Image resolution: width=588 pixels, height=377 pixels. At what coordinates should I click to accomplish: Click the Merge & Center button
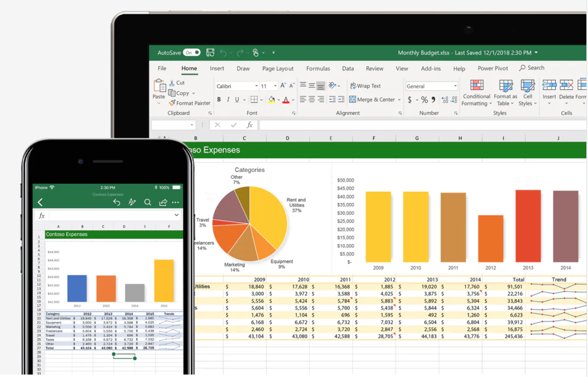(x=371, y=100)
